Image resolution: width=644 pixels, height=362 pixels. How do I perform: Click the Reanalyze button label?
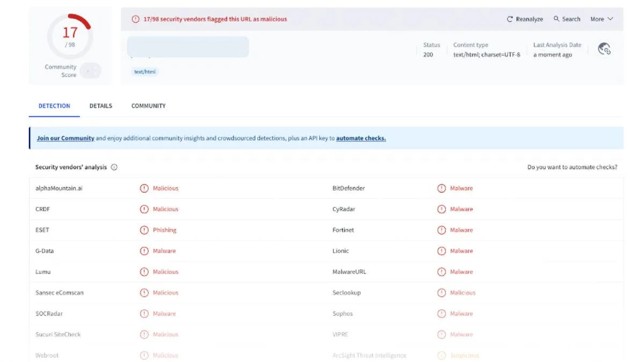tap(529, 19)
